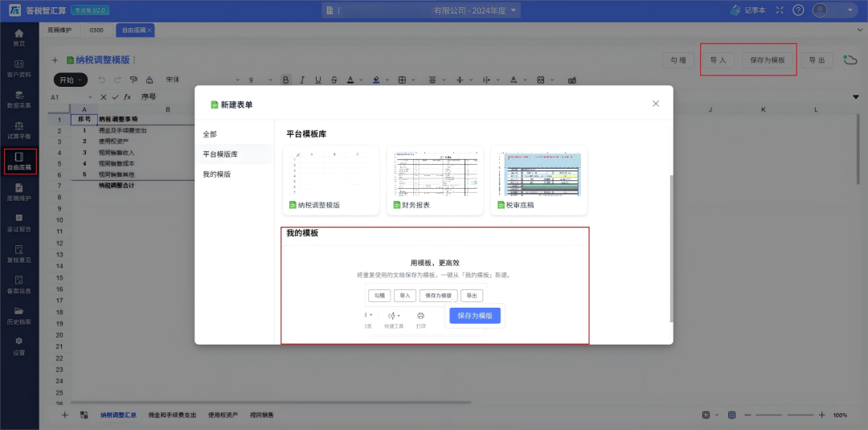Screen dimensions: 868x430
Task: Select 自由底稿 in the left sidebar
Action: point(20,162)
